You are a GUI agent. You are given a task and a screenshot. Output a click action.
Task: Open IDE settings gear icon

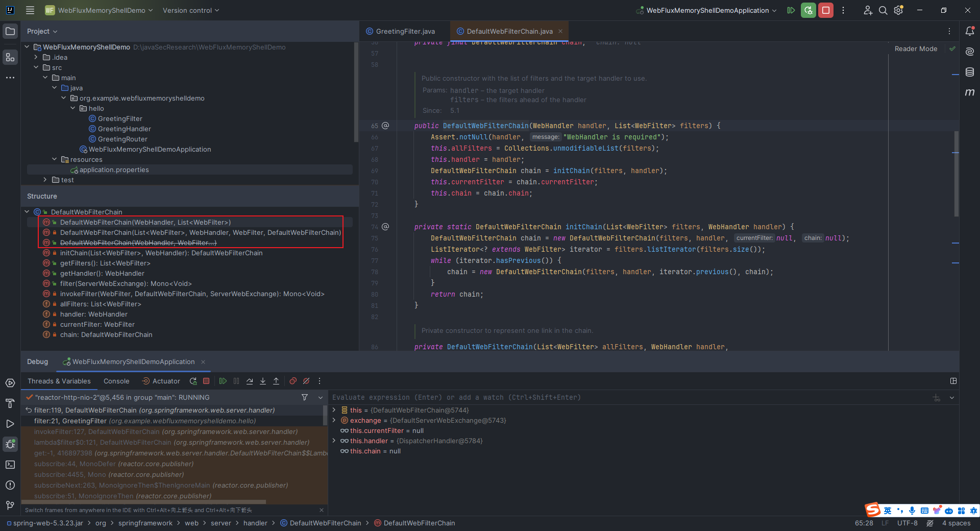899,10
